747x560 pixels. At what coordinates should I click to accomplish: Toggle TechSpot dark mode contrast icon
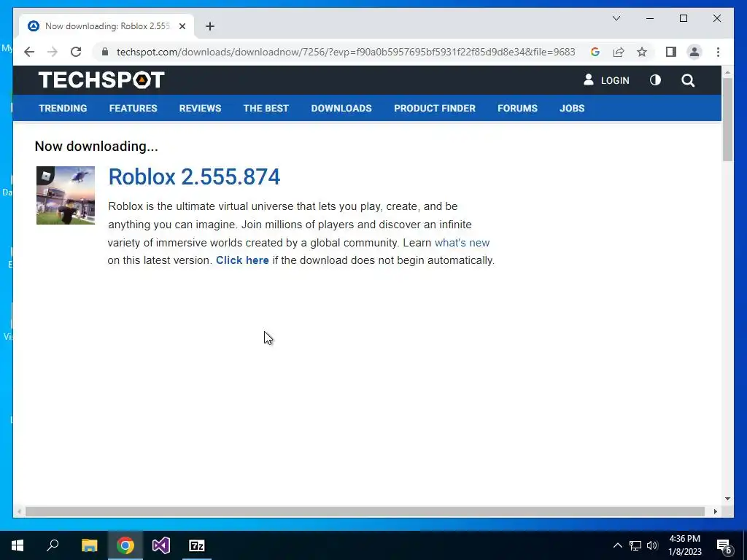coord(656,80)
